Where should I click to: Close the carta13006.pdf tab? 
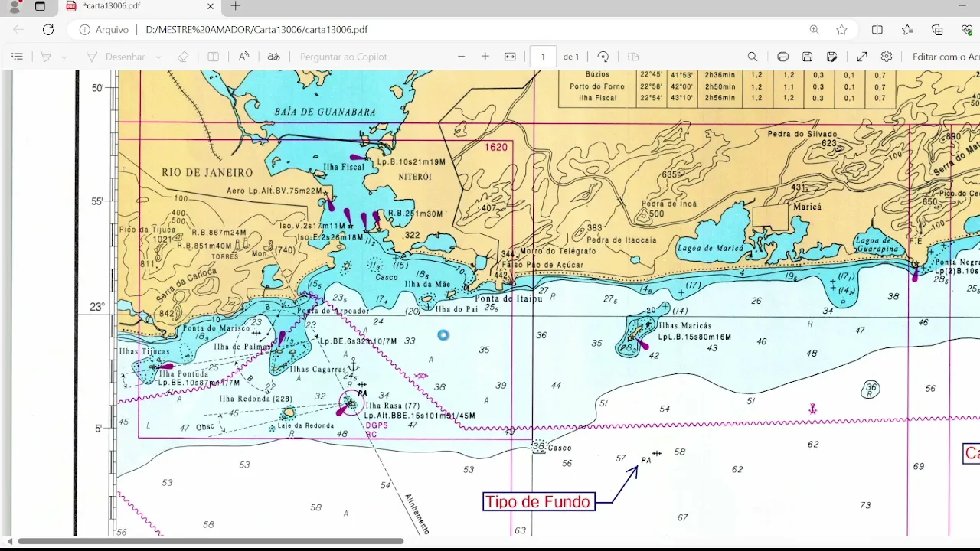tap(211, 6)
